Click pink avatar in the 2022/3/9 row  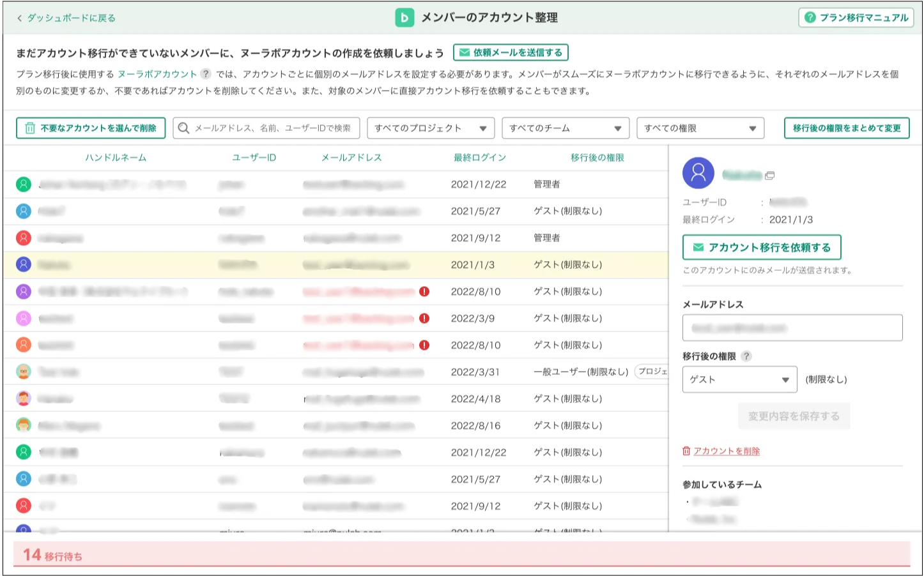click(x=24, y=319)
